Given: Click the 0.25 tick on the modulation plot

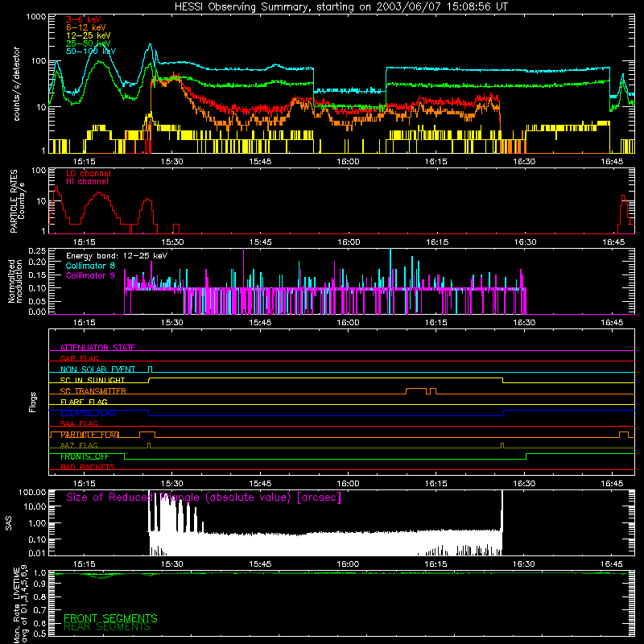Looking at the screenshot, I should (x=37, y=251).
